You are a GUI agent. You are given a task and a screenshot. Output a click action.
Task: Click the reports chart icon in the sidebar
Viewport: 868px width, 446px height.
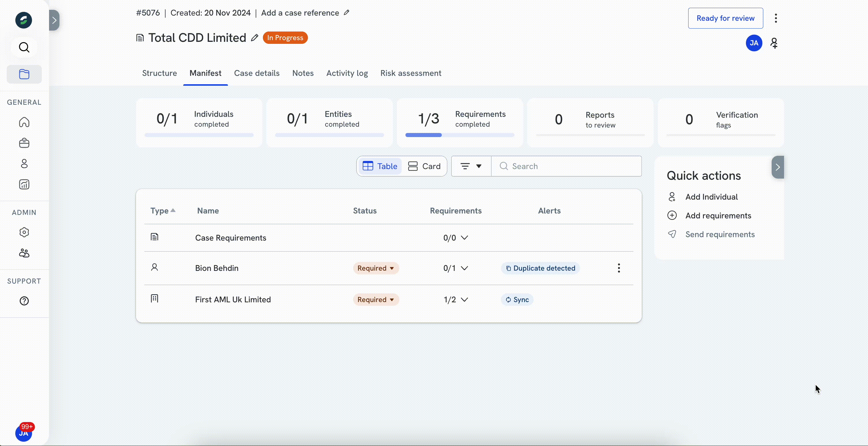click(x=24, y=184)
